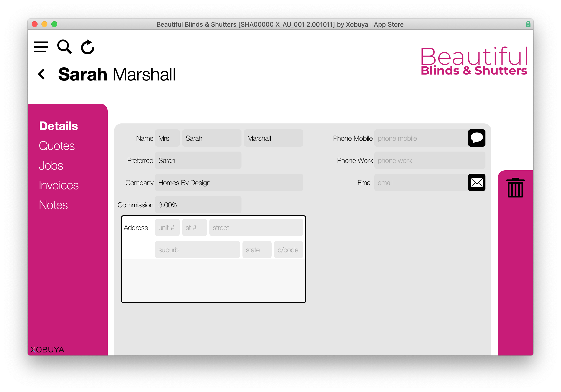Click the Commission label
Screen dimensions: 561x392
tap(136, 205)
